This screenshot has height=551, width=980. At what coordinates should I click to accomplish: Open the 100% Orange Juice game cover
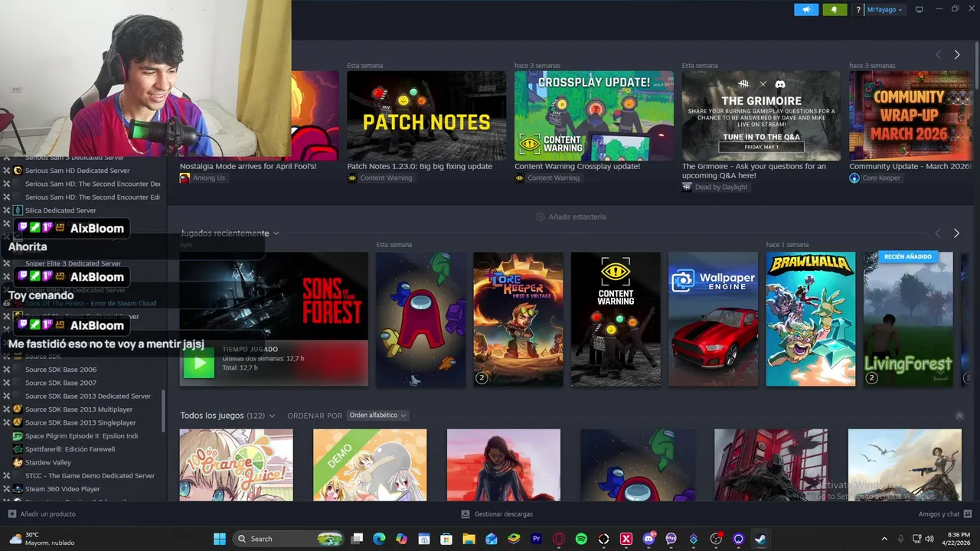236,465
